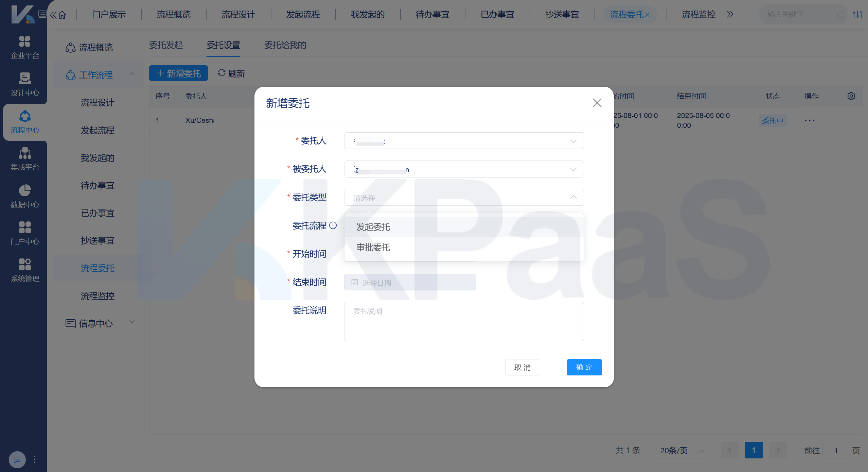Click the 取消 cancel button
Screen dimensions: 868x472
tap(522, 367)
